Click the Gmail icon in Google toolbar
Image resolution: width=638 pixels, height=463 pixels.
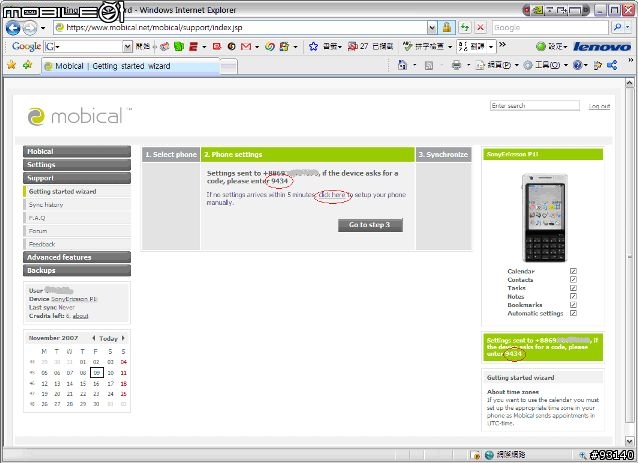[246, 47]
